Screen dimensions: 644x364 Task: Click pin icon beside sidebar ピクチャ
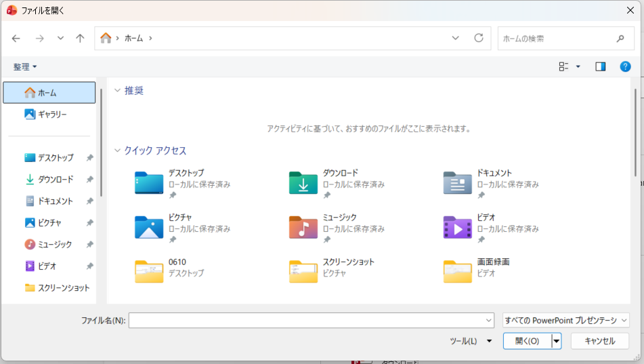[89, 223]
